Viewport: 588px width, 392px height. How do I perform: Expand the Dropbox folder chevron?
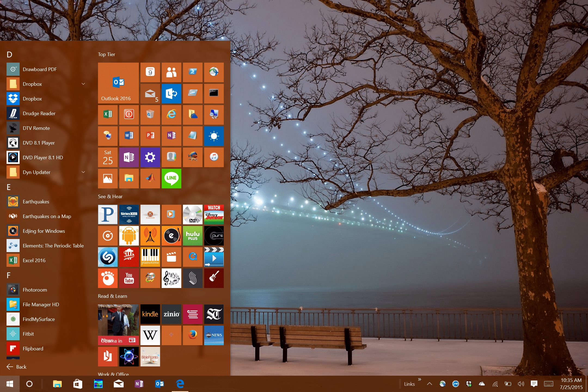(83, 84)
